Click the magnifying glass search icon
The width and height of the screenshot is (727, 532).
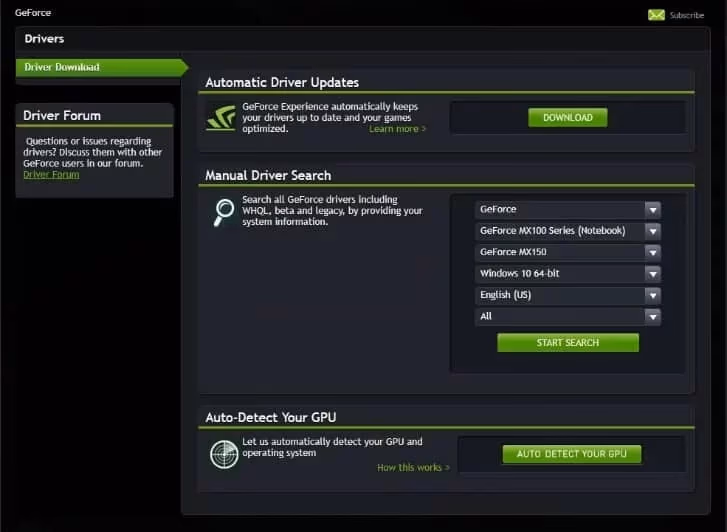[224, 212]
